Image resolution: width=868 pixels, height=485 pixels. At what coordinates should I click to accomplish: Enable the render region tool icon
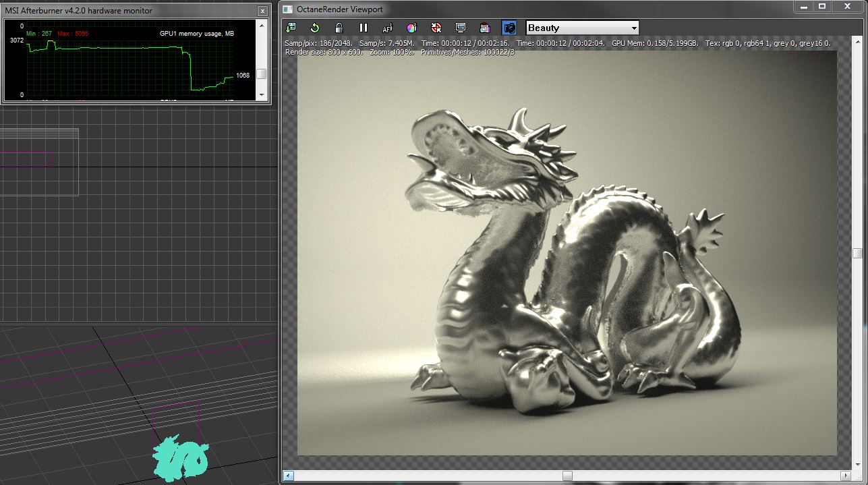(485, 28)
